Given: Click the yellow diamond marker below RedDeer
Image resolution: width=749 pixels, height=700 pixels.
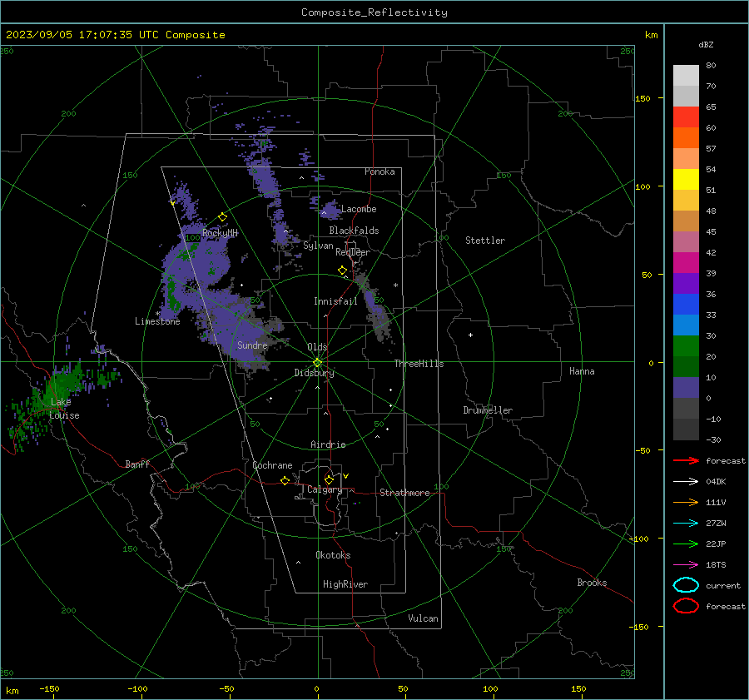Looking at the screenshot, I should pyautogui.click(x=343, y=271).
